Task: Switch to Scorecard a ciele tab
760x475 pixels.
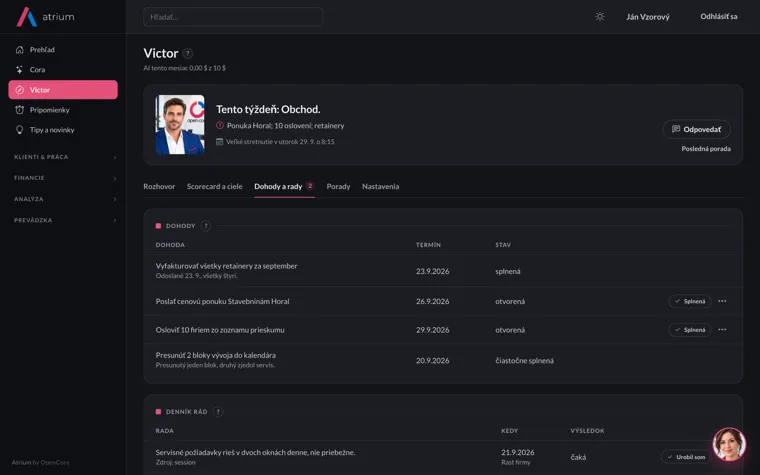Action: click(215, 186)
